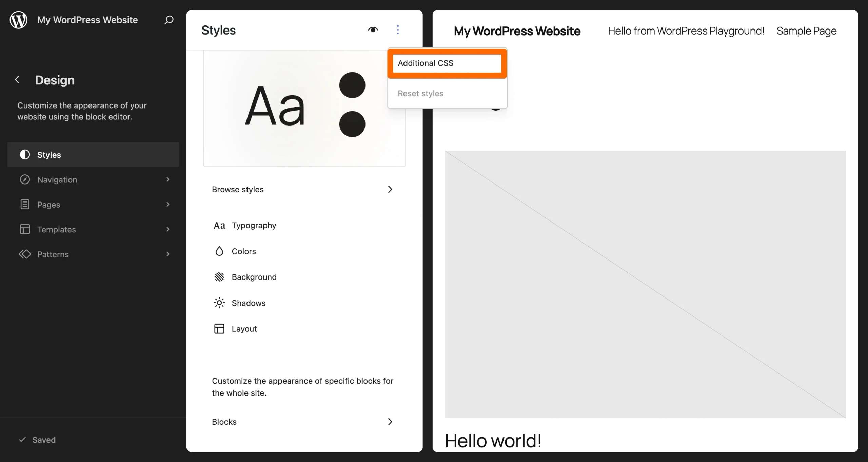Toggle the style book eye icon
The image size is (868, 462).
pyautogui.click(x=373, y=30)
